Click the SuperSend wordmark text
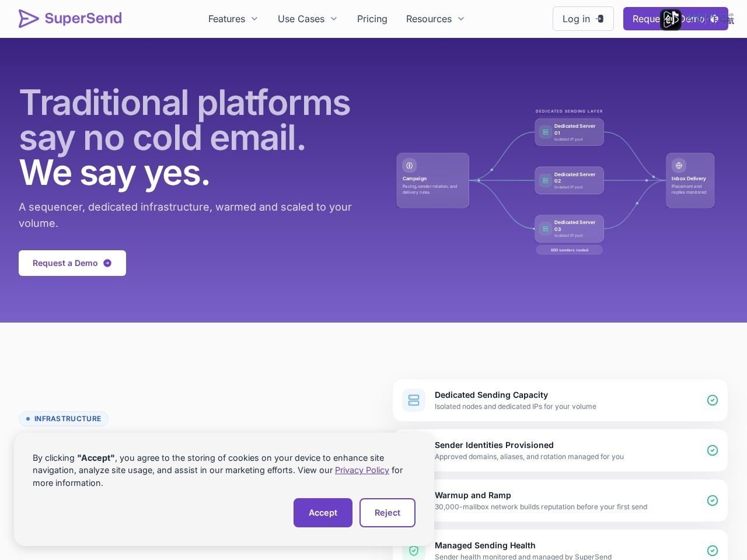 83,18
